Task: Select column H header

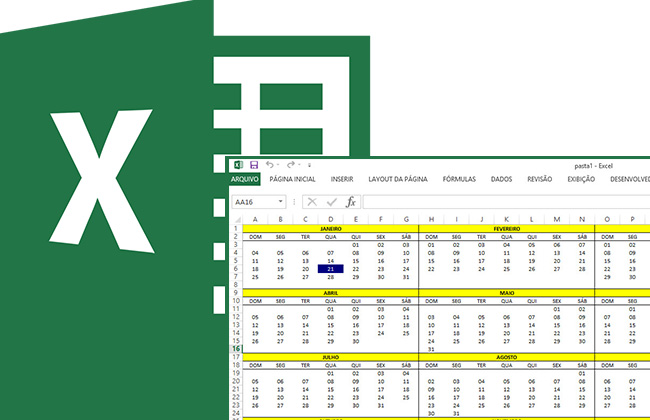Action: pyautogui.click(x=431, y=219)
